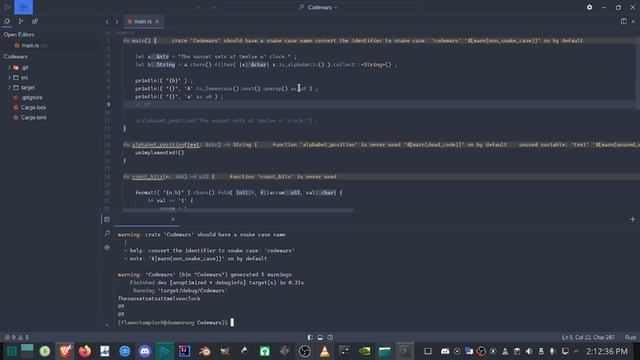Viewport: 640px width, 360px height.
Task: Switch to the main.rs editor tab
Action: point(143,22)
